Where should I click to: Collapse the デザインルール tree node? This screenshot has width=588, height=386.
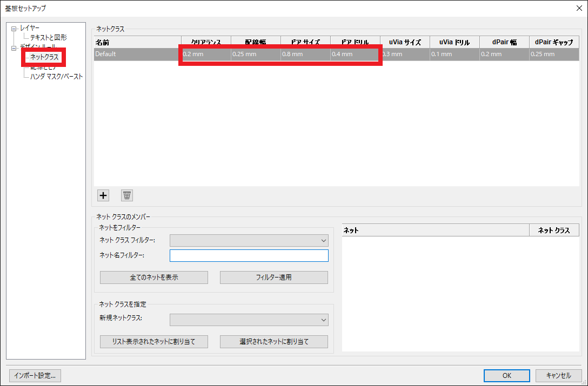14,48
